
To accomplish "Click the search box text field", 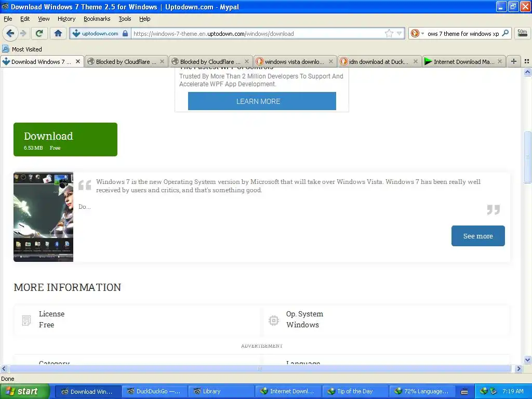I will click(x=463, y=33).
